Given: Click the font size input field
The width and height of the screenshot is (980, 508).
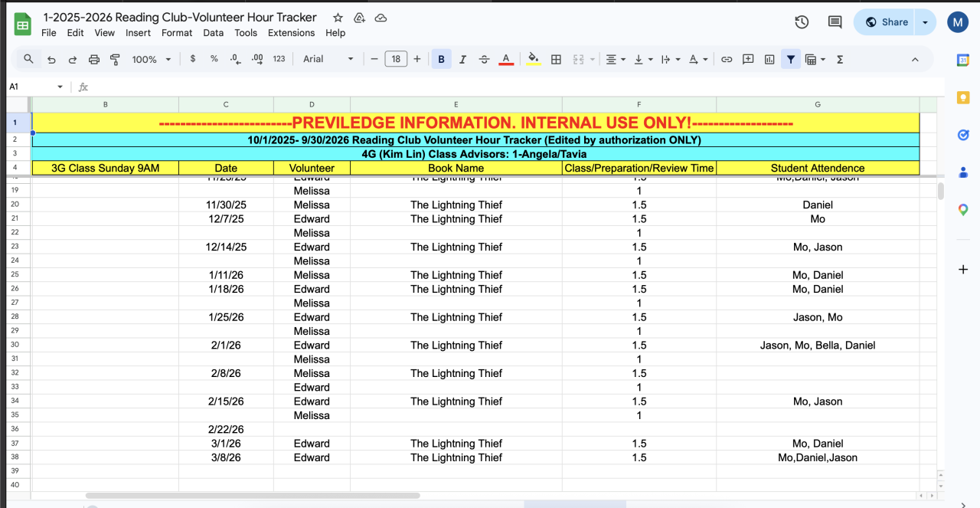Looking at the screenshot, I should (x=396, y=59).
